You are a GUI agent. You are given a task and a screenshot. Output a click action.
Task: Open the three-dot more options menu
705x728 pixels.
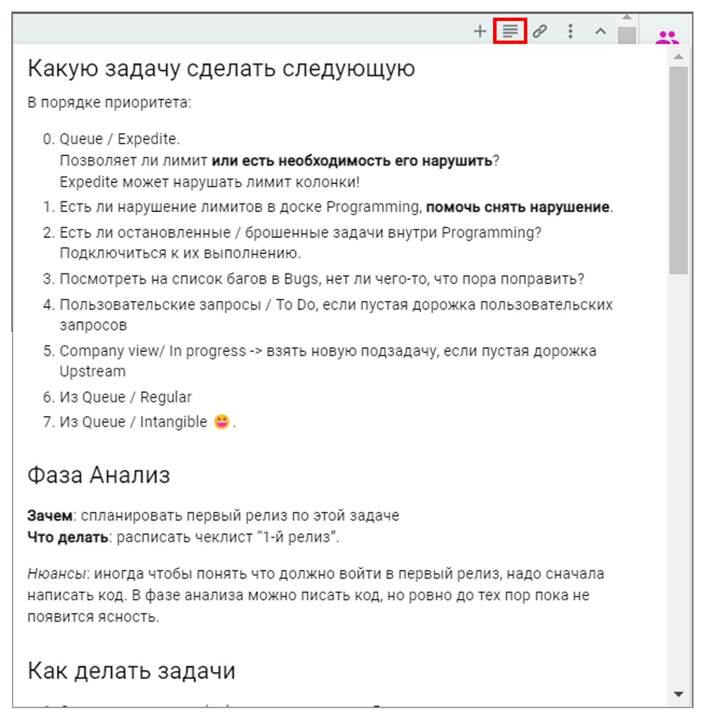point(570,31)
